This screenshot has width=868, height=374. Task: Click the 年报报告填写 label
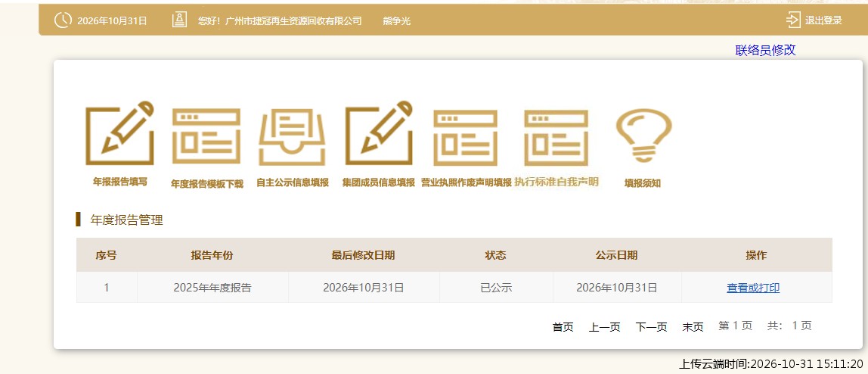click(x=120, y=182)
